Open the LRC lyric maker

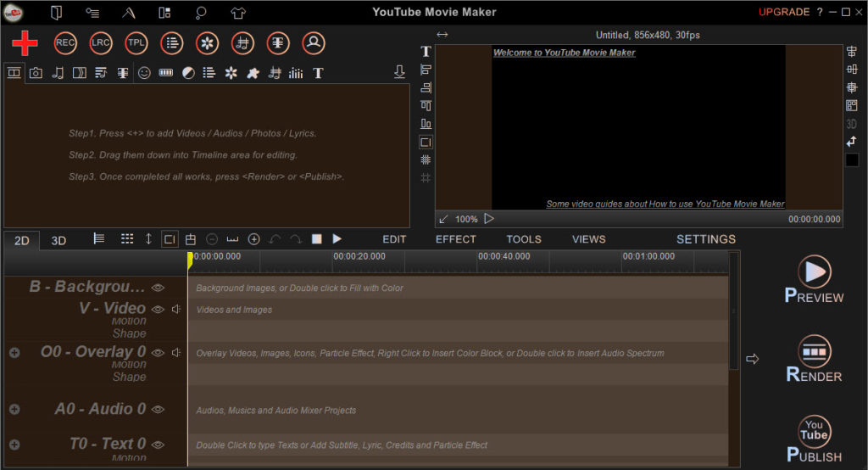point(100,42)
